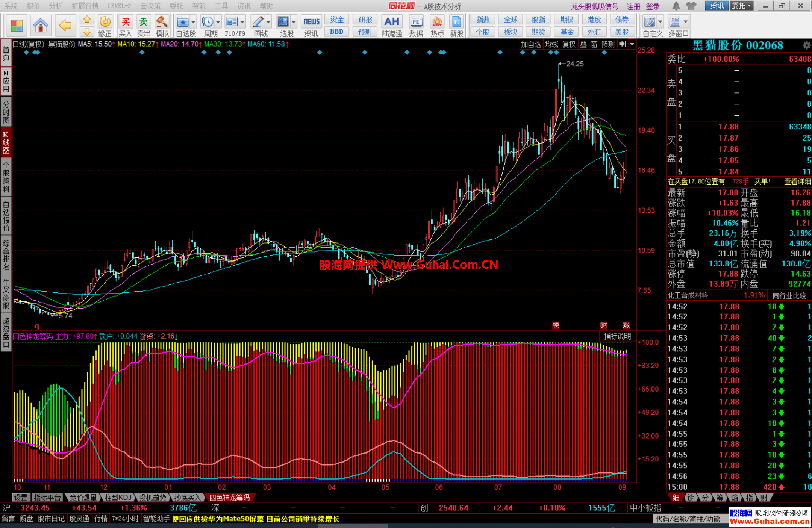Expand the 选股 dropdown arrow
Viewport: 812px width, 528px height.
(294, 22)
